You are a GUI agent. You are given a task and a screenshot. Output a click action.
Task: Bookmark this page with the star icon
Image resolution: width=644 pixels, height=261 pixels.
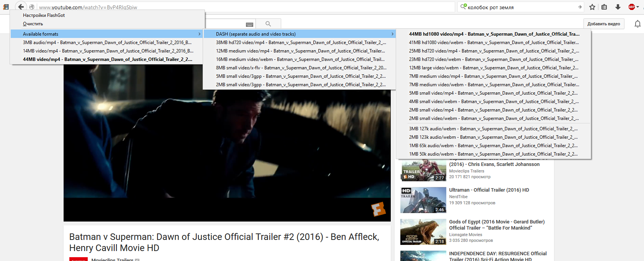pos(592,7)
